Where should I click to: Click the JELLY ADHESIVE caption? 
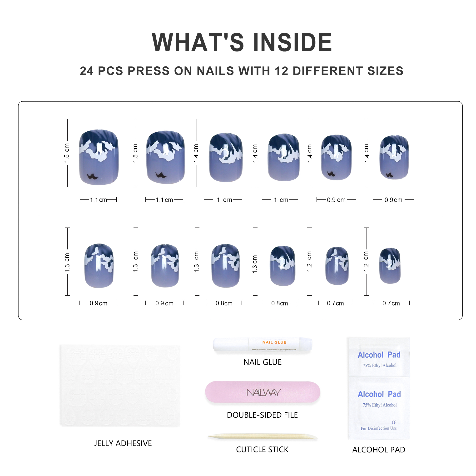click(123, 443)
